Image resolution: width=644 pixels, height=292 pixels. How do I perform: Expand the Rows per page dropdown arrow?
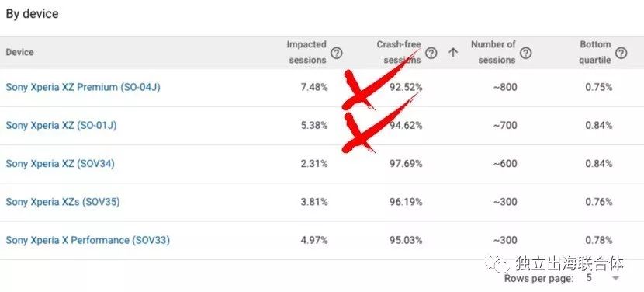[615, 279]
